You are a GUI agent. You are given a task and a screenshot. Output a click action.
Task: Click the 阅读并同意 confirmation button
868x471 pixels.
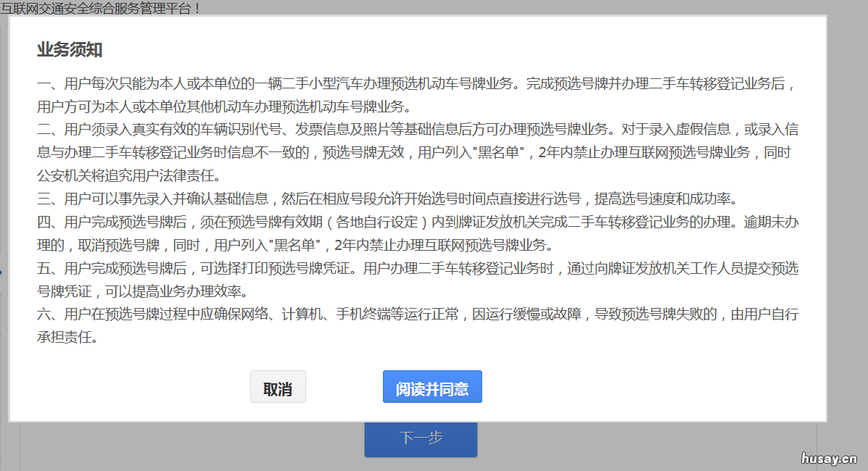coord(432,386)
